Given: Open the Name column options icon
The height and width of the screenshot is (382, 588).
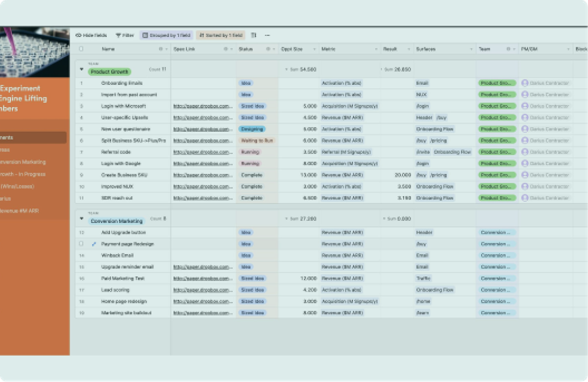Looking at the screenshot, I should coord(162,49).
